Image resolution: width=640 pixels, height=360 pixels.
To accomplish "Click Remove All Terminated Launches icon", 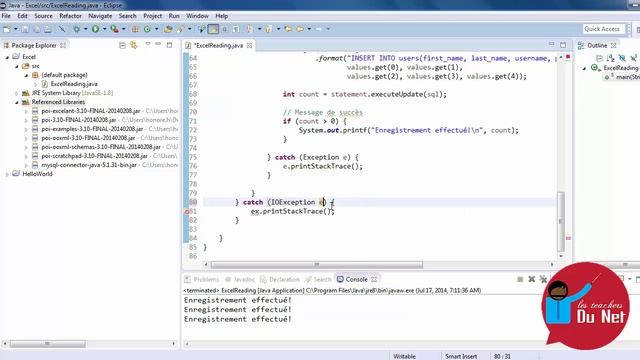I will [x=543, y=279].
